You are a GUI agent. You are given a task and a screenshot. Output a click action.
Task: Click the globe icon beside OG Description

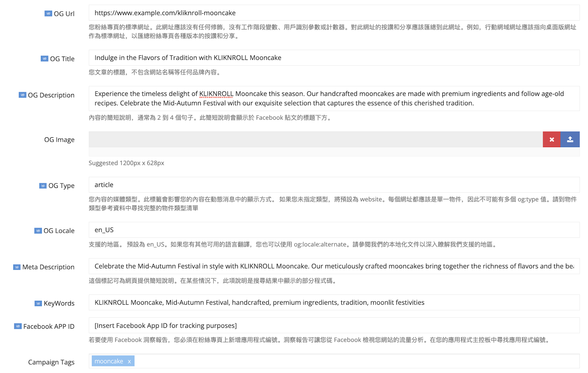click(x=22, y=95)
